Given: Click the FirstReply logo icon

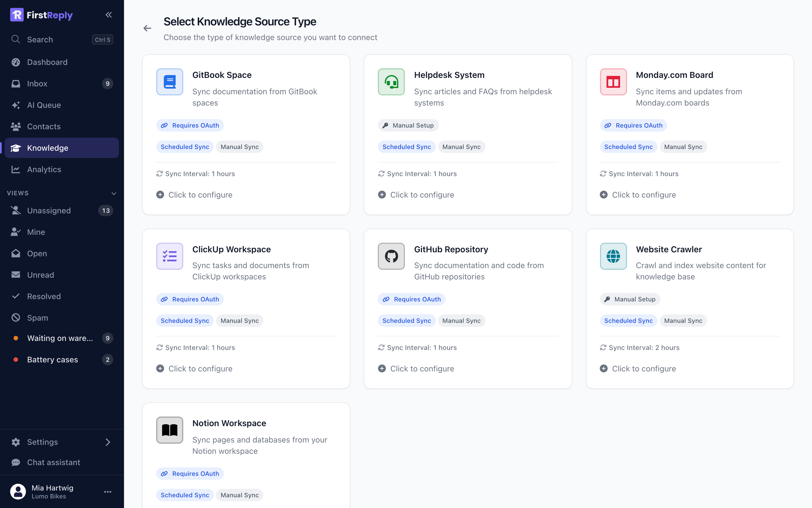Looking at the screenshot, I should pos(17,15).
